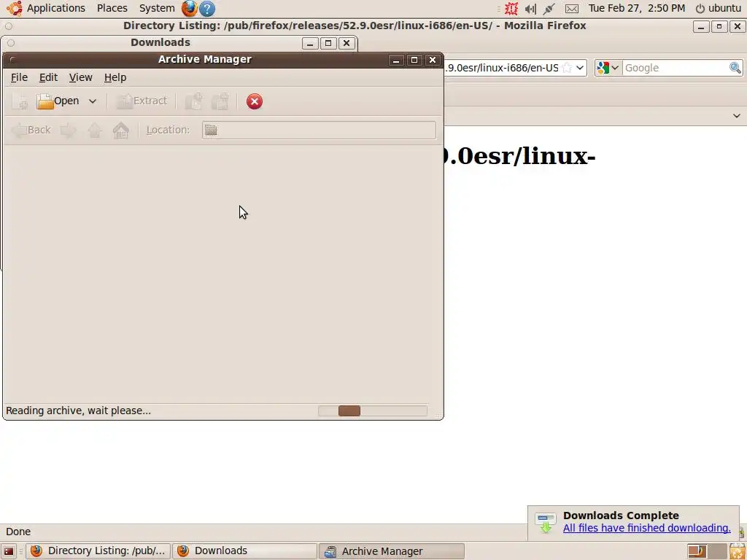Screen dimensions: 747x560
Task: Click the up one level arrow icon
Action: pos(94,130)
